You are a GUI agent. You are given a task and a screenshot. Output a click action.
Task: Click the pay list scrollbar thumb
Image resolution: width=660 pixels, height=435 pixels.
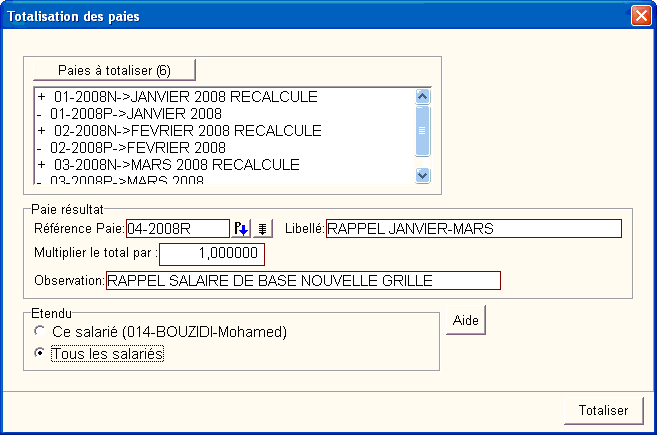(422, 130)
